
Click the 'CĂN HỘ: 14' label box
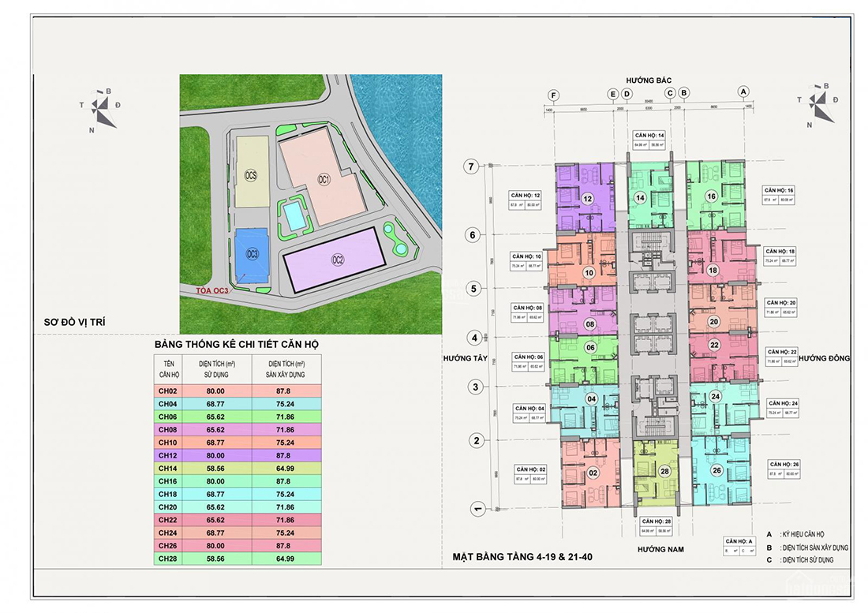click(x=649, y=140)
